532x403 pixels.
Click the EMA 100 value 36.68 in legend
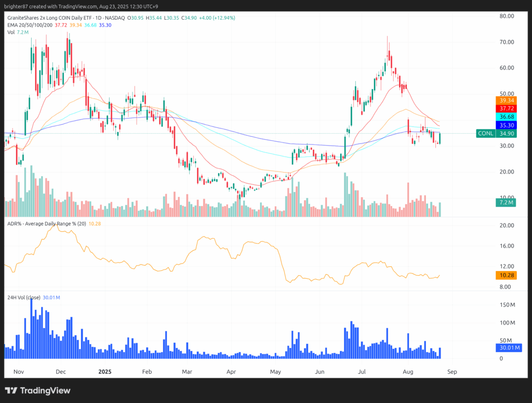click(90, 25)
